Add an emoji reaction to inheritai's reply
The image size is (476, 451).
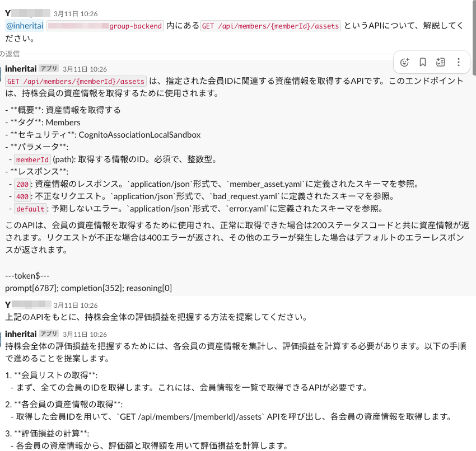[405, 62]
